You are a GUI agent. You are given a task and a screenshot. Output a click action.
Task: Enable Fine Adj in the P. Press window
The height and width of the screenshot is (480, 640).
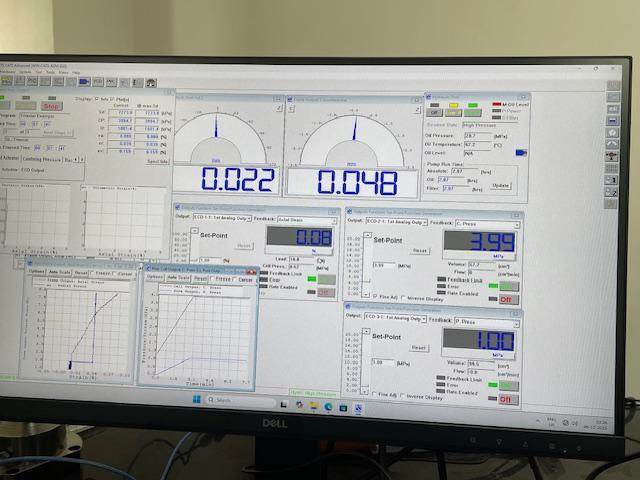tap(374, 394)
